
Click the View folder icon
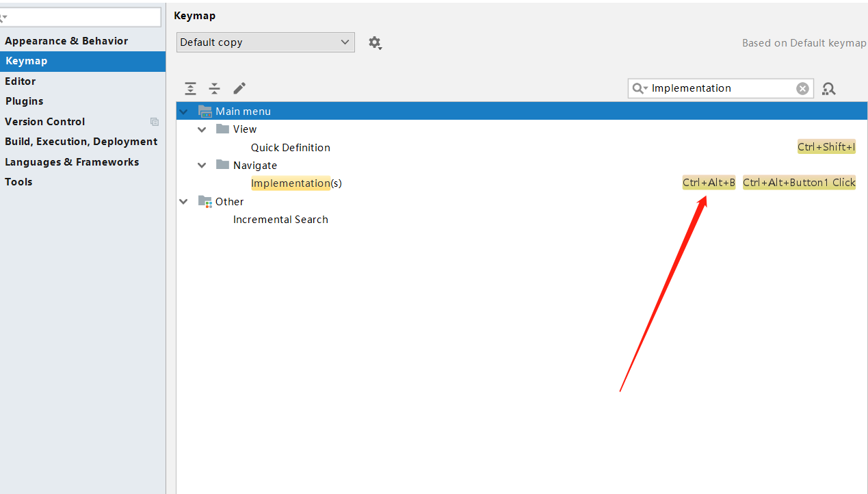click(222, 129)
